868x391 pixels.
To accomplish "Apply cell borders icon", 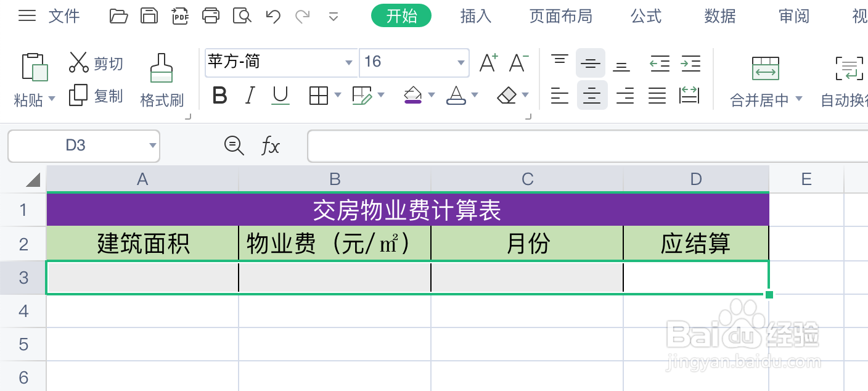I will pos(319,95).
